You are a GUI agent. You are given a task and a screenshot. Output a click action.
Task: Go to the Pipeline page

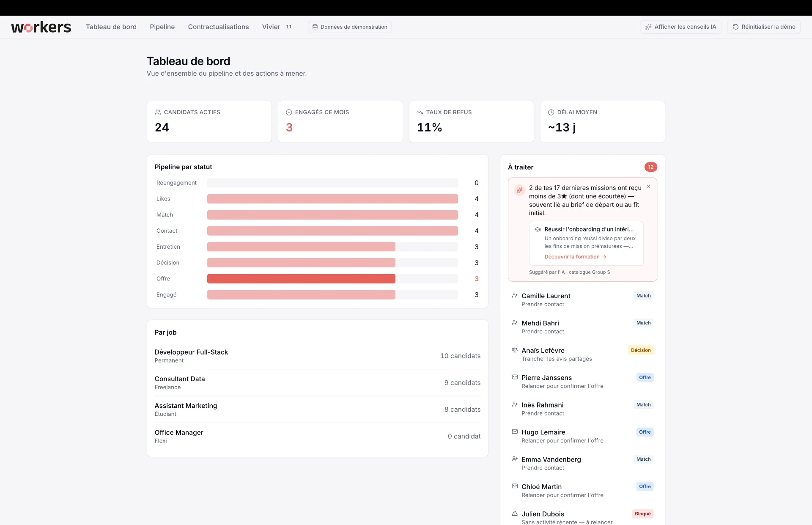(162, 27)
